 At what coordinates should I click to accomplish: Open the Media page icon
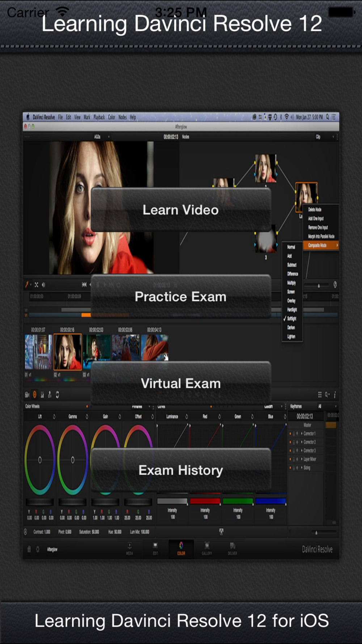pyautogui.click(x=130, y=548)
